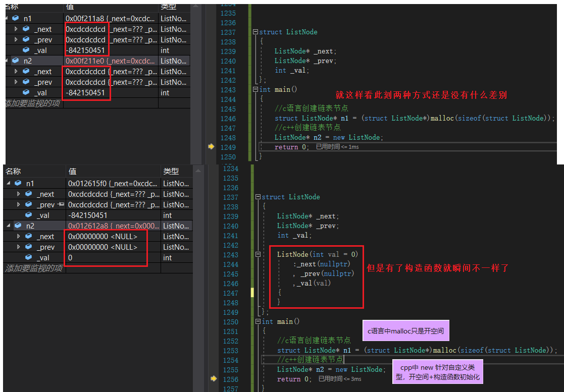Click the 值 column header in lower watch

click(x=73, y=172)
